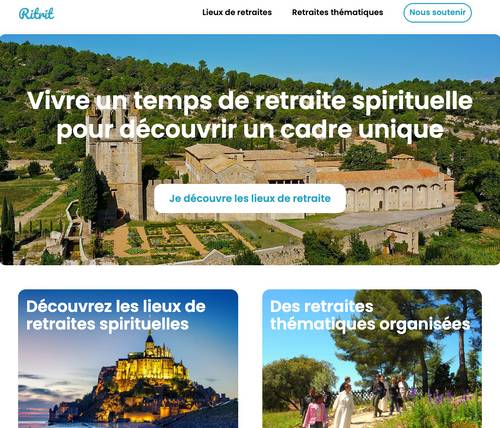Go to Retraites thématiques in the navigation
Viewport: 500px width, 428px height.
[x=337, y=12]
